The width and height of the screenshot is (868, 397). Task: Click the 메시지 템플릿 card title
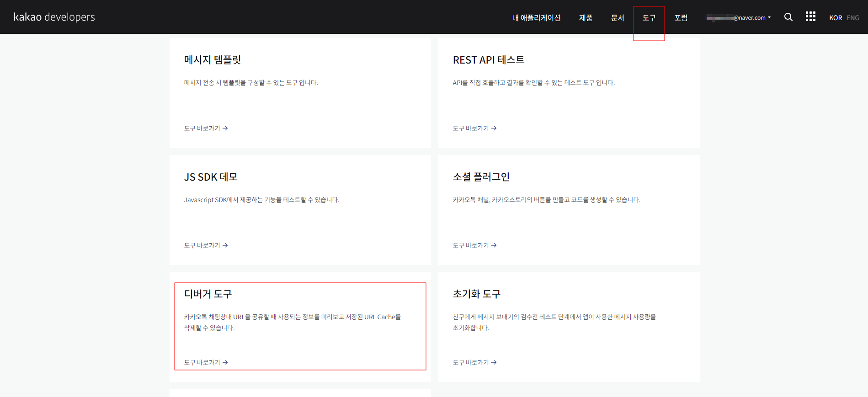pos(213,60)
